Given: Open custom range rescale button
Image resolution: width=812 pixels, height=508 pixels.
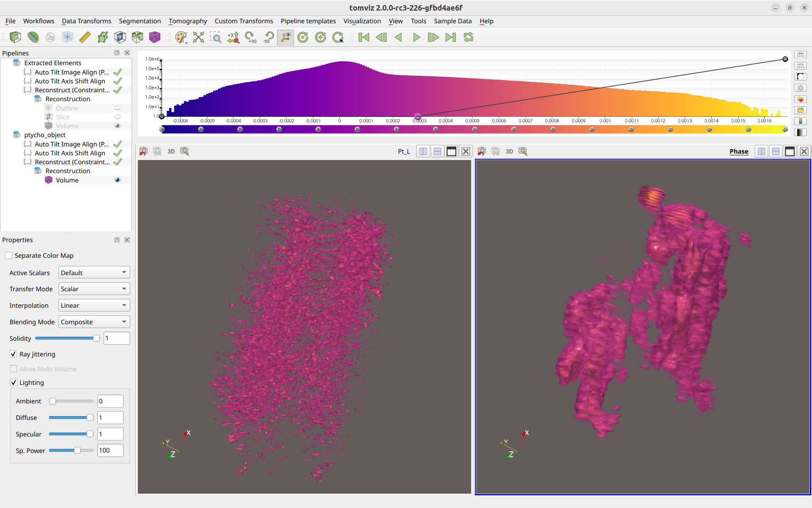Looking at the screenshot, I should pos(800,66).
